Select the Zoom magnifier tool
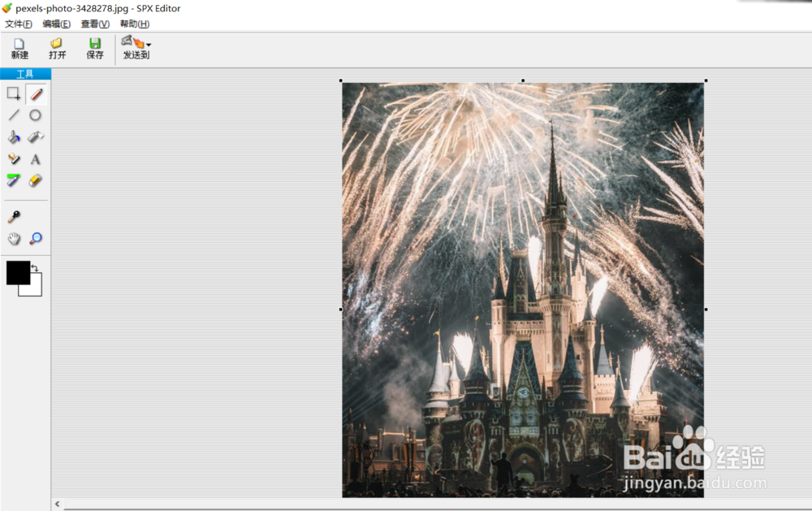This screenshot has width=812, height=511. click(36, 238)
